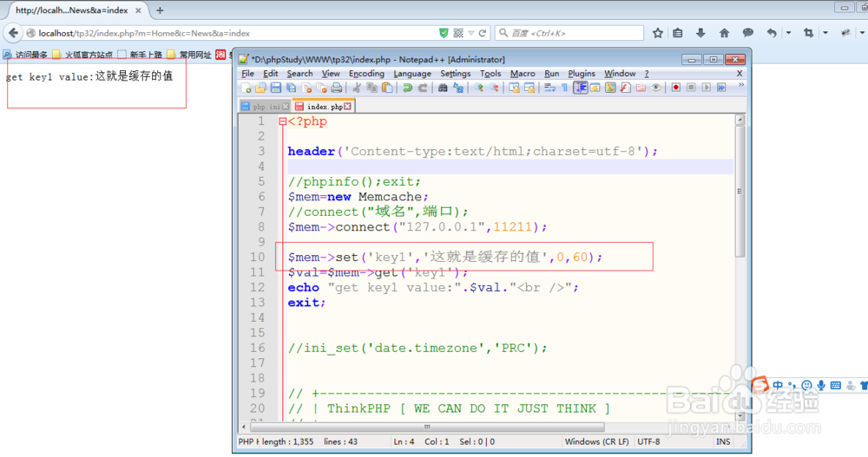Open the Edit menu

pos(270,73)
